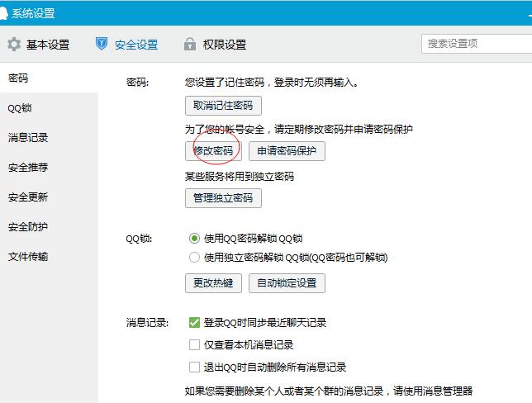Click the 密码: section label

coord(137,83)
